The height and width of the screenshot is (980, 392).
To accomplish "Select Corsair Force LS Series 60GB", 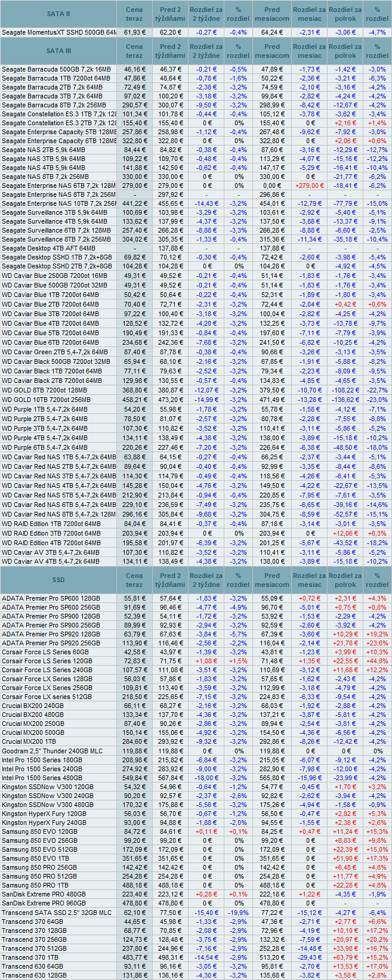I will (x=45, y=652).
